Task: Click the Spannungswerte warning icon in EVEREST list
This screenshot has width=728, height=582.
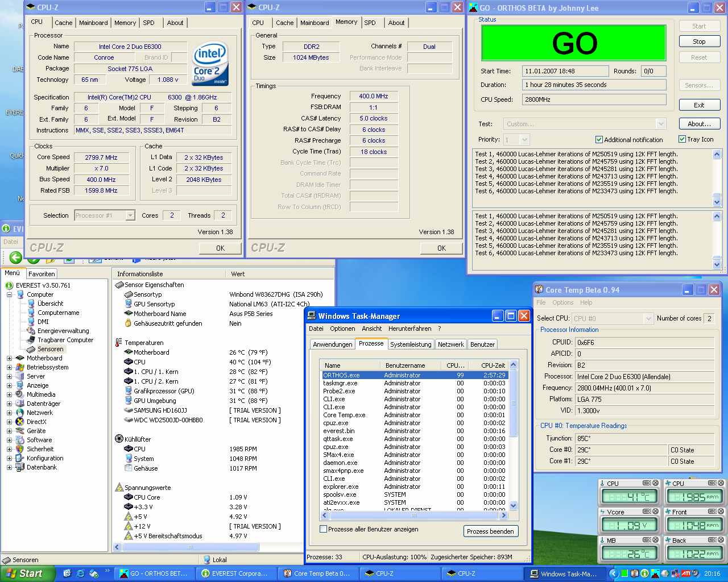Action: tap(119, 488)
